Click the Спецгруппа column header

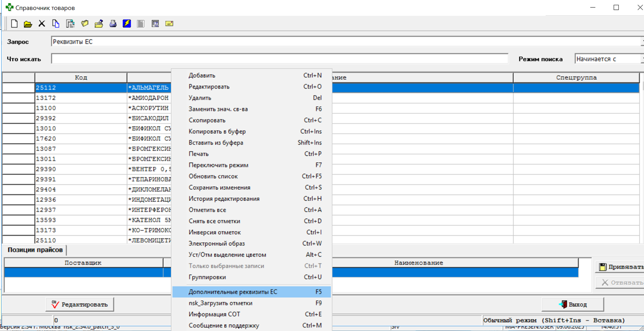pyautogui.click(x=576, y=78)
